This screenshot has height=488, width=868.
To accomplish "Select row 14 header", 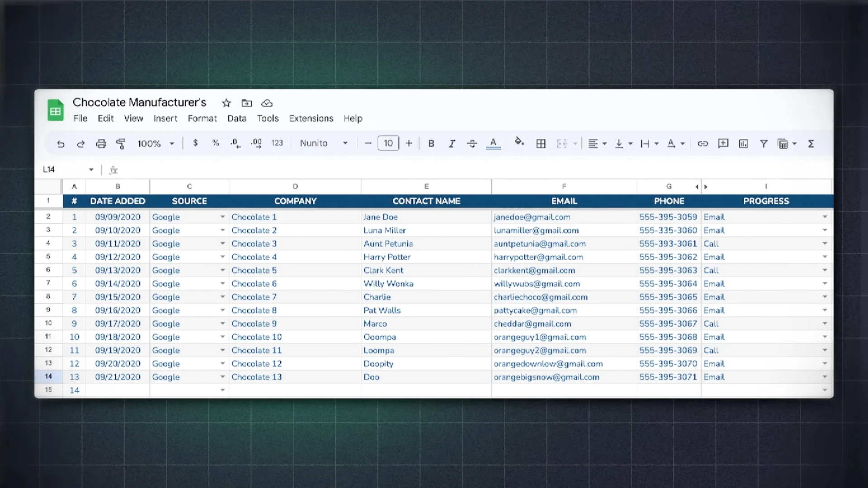I will [x=48, y=376].
